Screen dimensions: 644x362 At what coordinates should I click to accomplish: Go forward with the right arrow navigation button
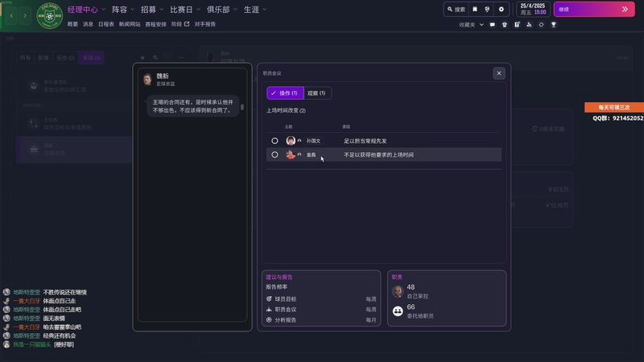25,15
